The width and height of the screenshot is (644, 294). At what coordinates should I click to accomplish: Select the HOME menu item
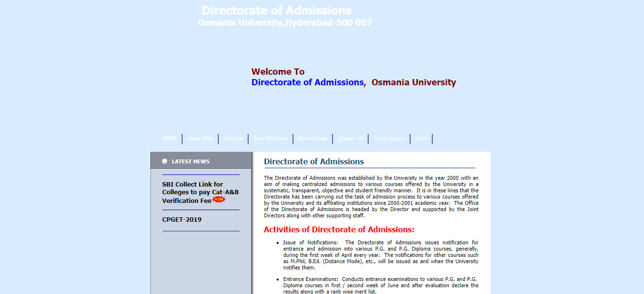pyautogui.click(x=170, y=138)
